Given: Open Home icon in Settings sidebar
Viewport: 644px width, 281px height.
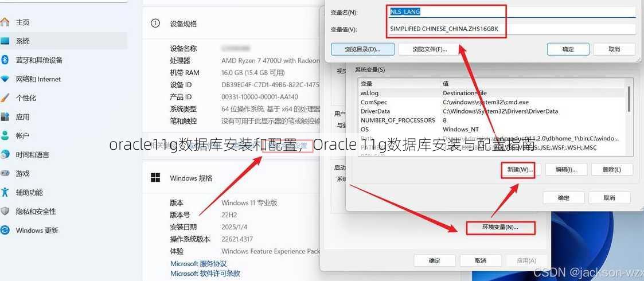Looking at the screenshot, I should pos(5,22).
